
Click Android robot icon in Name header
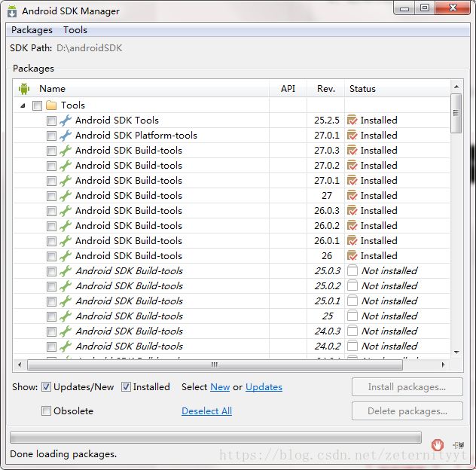24,89
